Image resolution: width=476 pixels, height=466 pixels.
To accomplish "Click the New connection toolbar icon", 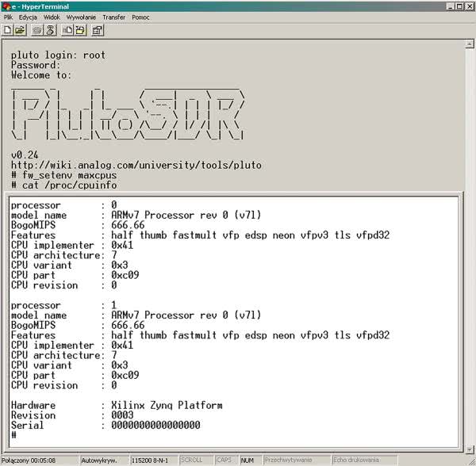I will pyautogui.click(x=8, y=31).
